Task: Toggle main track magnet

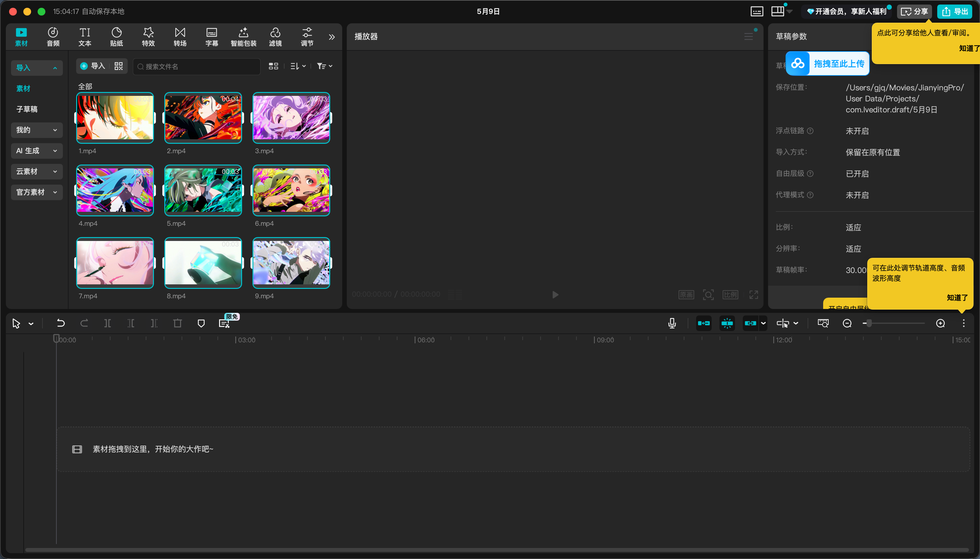Action: (704, 323)
